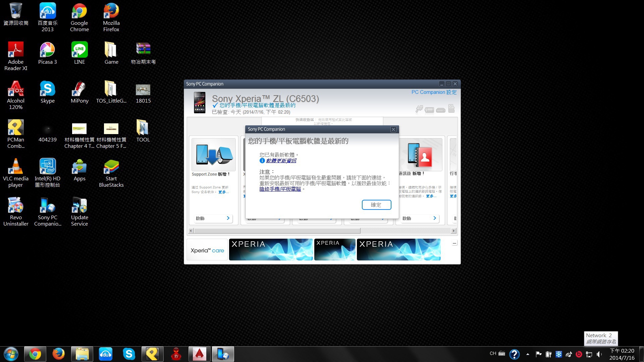Viewport: 644px width, 362px height.
Task: Select PCMan Combo desktop icon
Action: pos(16,134)
